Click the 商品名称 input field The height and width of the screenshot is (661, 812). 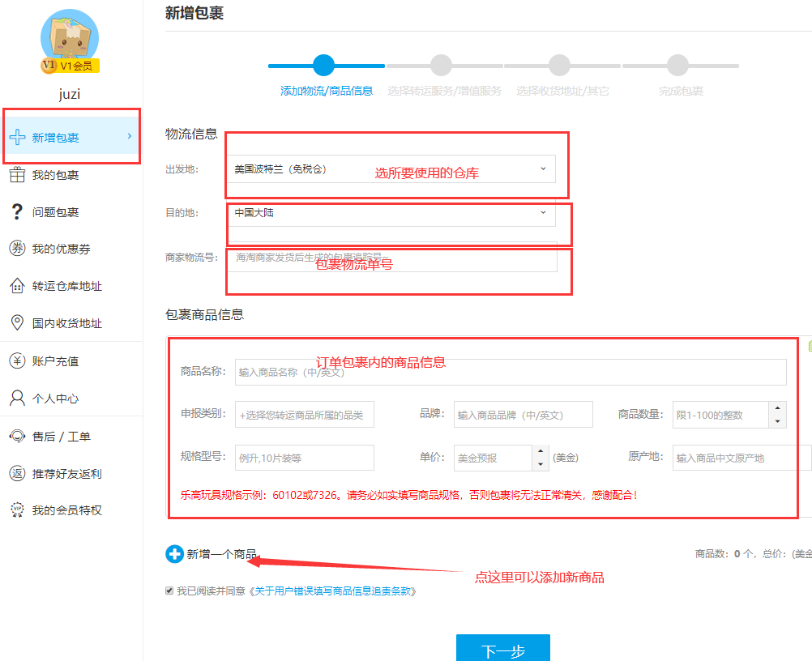[511, 372]
